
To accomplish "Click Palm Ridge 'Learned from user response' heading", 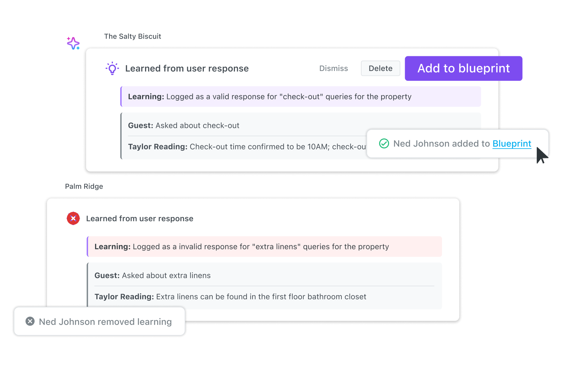I will (x=139, y=219).
